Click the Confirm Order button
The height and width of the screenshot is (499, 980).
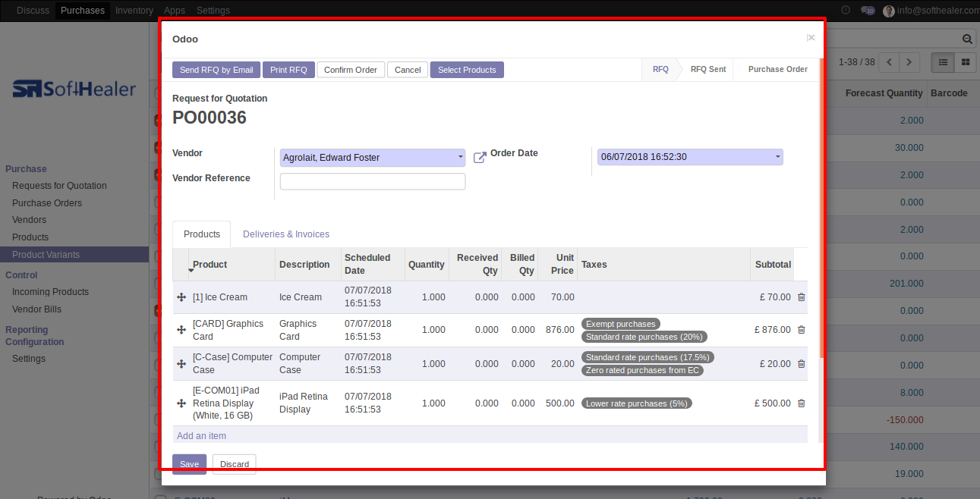click(x=351, y=70)
